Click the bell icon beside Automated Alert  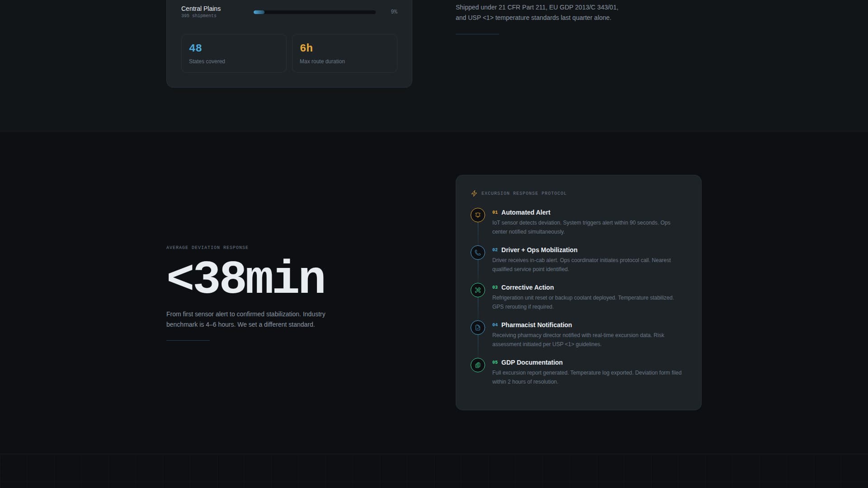478,215
